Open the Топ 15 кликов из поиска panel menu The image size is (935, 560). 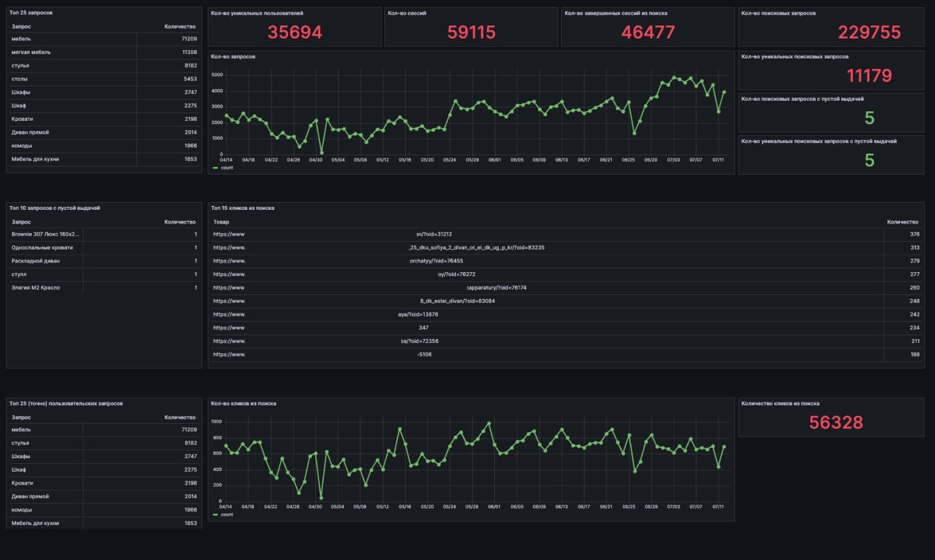243,209
